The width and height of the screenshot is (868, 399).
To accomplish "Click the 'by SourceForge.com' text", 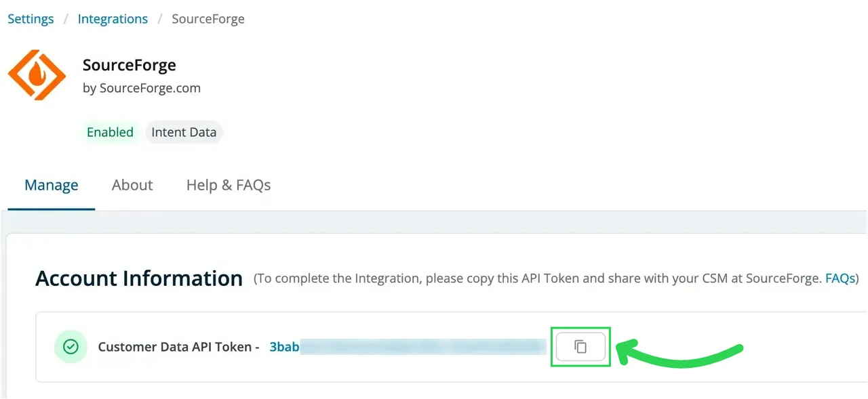I will click(x=142, y=87).
